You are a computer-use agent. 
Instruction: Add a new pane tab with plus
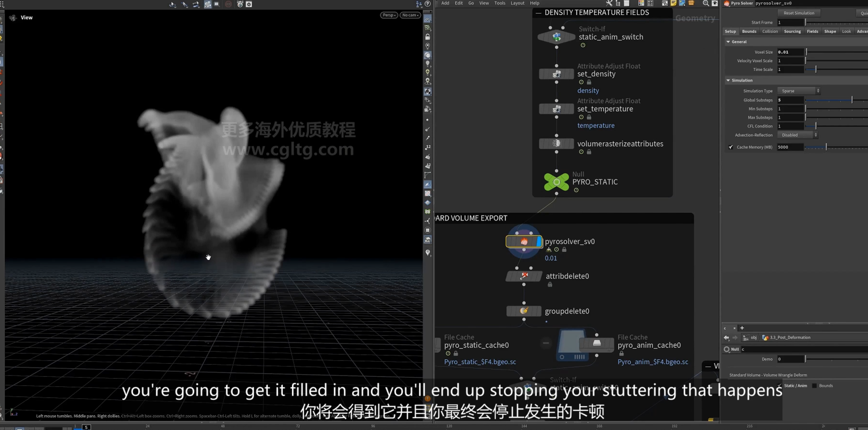(x=742, y=328)
